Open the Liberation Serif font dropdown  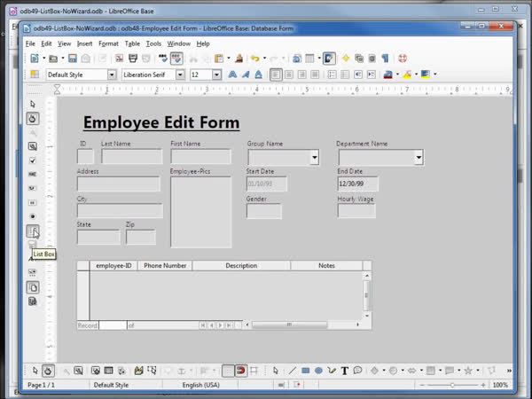(181, 74)
